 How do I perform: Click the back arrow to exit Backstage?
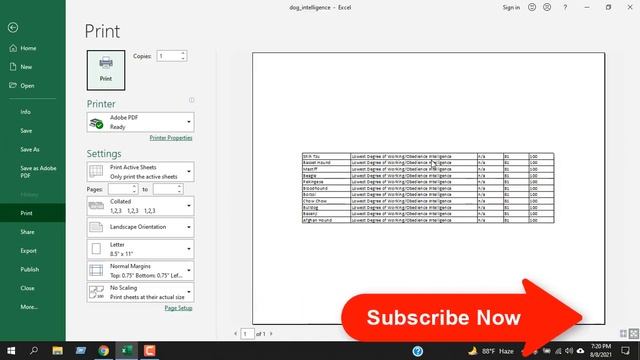[x=13, y=27]
